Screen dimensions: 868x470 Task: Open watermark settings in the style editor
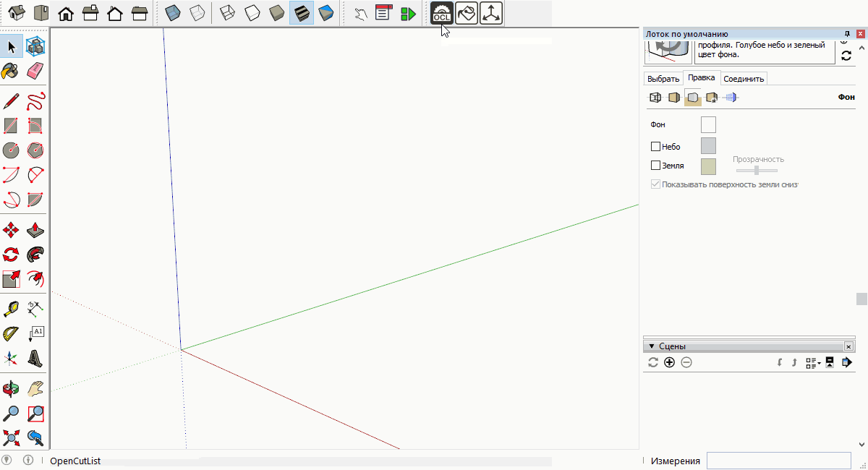pos(712,98)
